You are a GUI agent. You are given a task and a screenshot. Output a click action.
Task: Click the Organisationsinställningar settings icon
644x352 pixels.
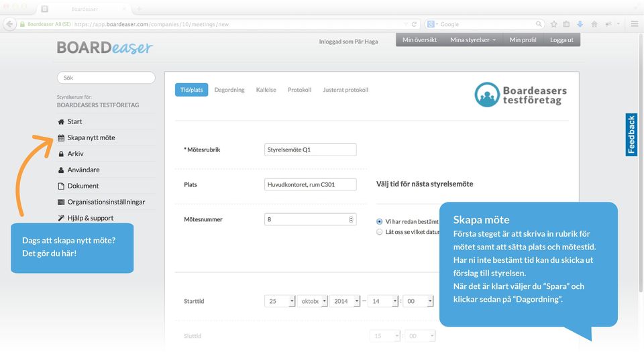[61, 202]
